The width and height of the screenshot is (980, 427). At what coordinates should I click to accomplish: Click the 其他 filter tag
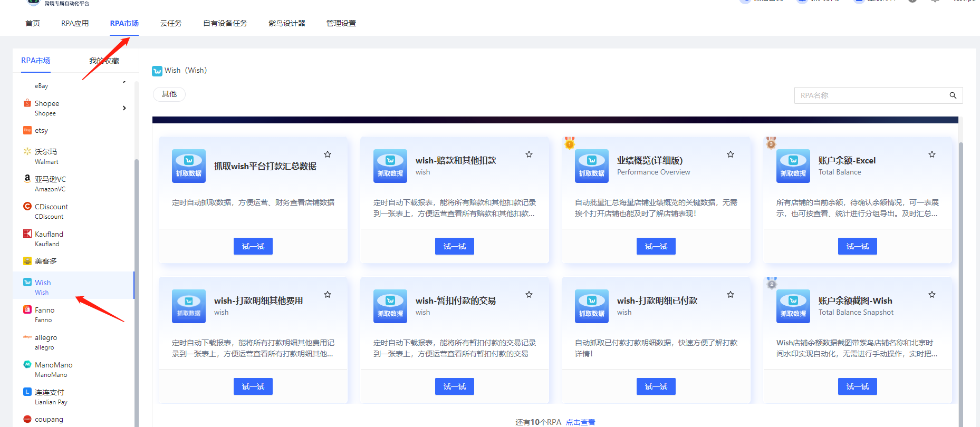click(169, 94)
